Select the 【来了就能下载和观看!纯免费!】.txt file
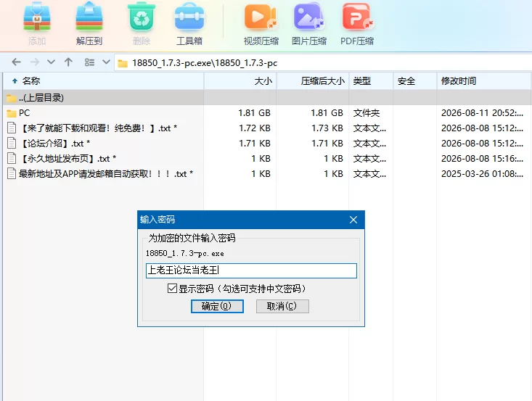Screen dimensions: 532x401 point(267,128)
